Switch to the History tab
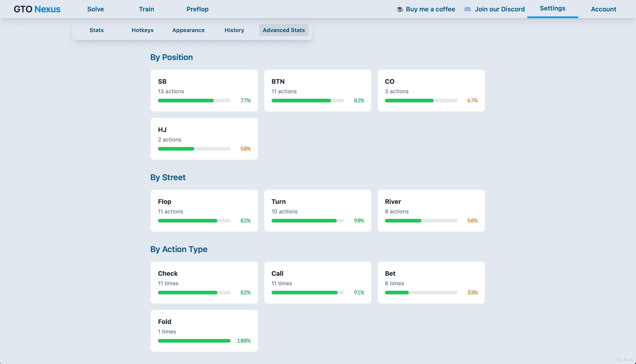636x364 pixels. click(234, 30)
